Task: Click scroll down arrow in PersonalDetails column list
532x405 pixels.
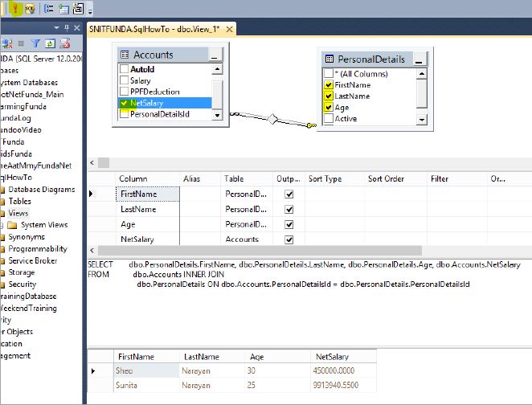Action: [x=422, y=120]
